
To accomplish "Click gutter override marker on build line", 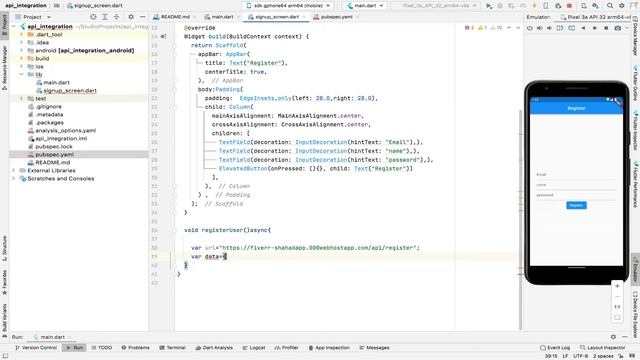I will point(163,36).
